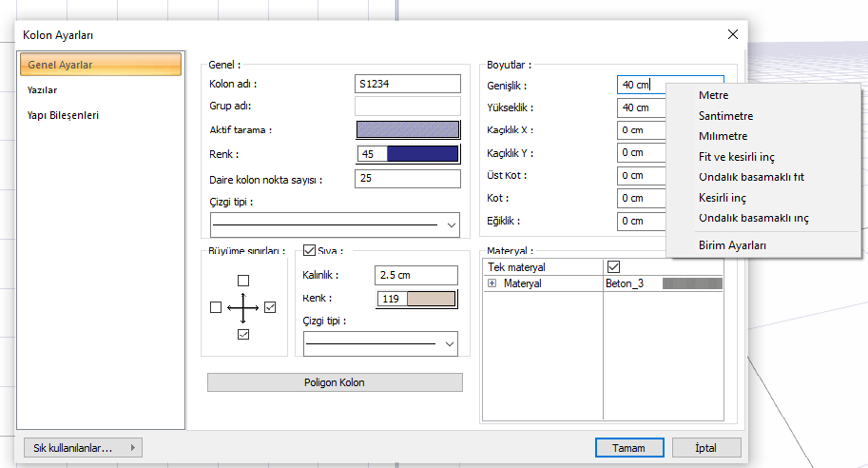Uncheck the Tek materyal checkbox
Image resolution: width=868 pixels, height=468 pixels.
tap(613, 267)
